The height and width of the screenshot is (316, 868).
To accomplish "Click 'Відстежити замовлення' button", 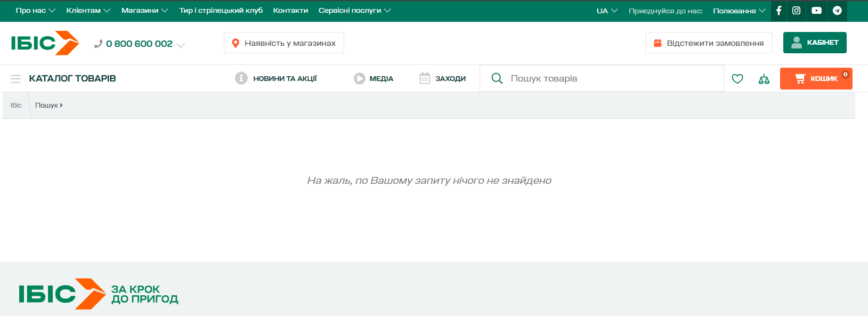I will pyautogui.click(x=709, y=43).
